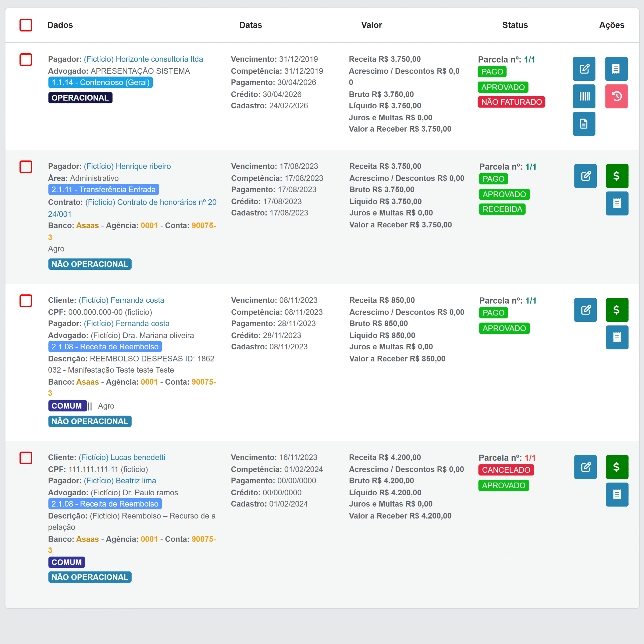The image size is (644, 644).
Task: Click edit icon for Horizonte consultoria row
Action: pyautogui.click(x=584, y=69)
